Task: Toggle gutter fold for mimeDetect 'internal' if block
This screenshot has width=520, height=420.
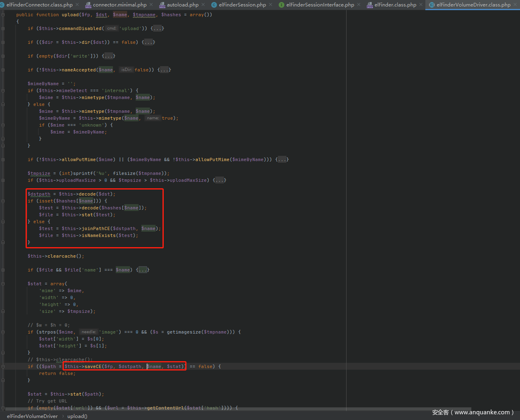Action: 3,90
